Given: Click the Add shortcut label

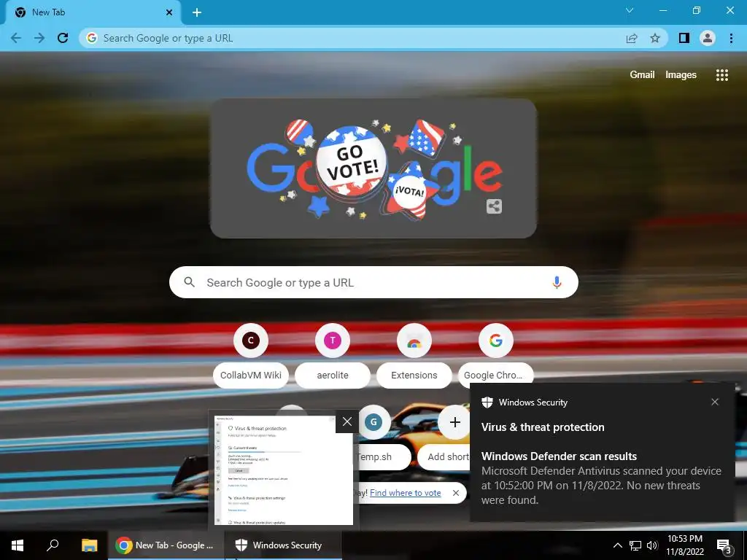Looking at the screenshot, I should tap(448, 456).
